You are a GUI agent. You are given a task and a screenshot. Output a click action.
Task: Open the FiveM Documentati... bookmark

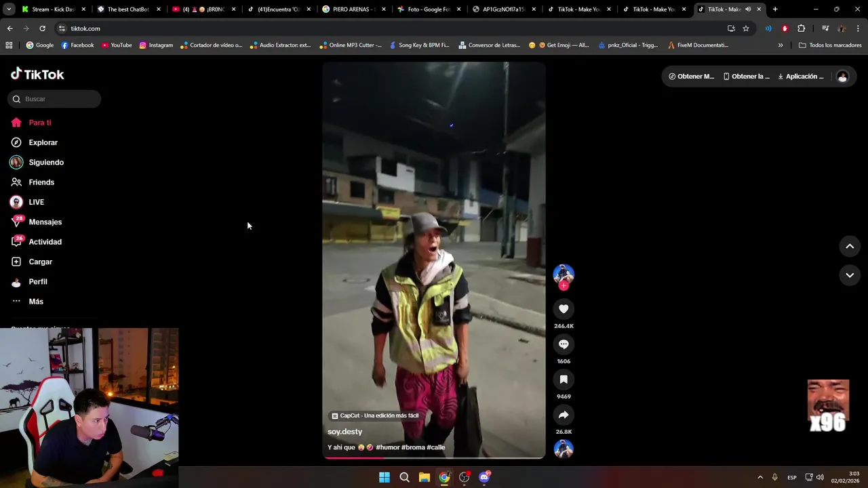click(698, 45)
